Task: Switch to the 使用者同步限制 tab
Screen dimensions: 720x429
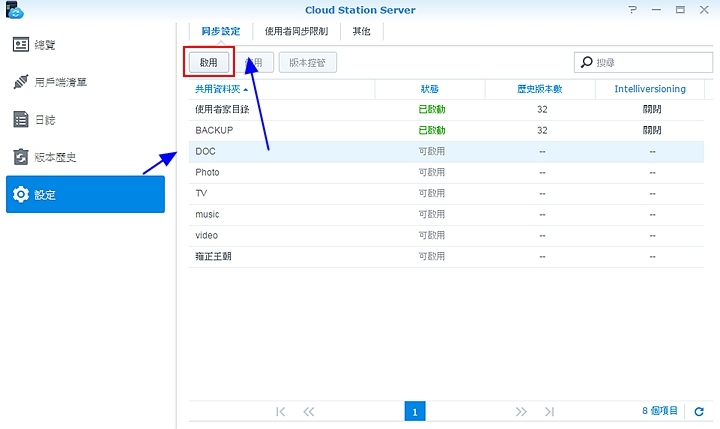Action: point(296,31)
